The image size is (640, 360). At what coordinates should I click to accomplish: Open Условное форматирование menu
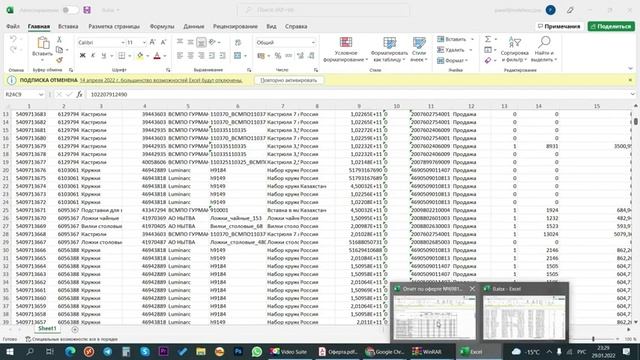[x=346, y=50]
